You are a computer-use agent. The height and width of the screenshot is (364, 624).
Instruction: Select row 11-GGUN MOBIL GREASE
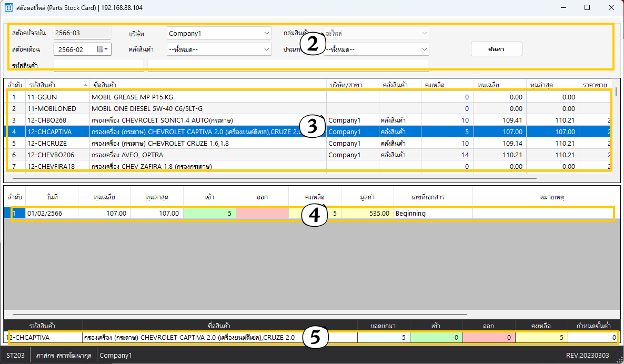pos(207,97)
